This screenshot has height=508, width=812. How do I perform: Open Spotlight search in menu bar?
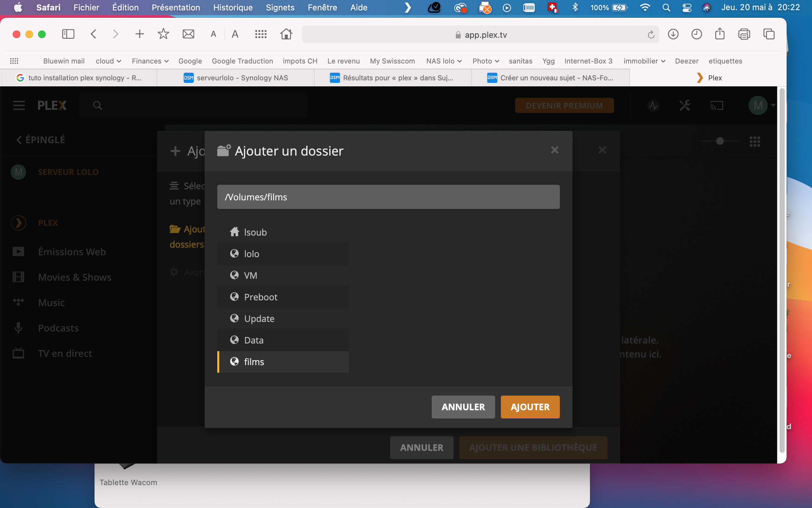point(666,7)
